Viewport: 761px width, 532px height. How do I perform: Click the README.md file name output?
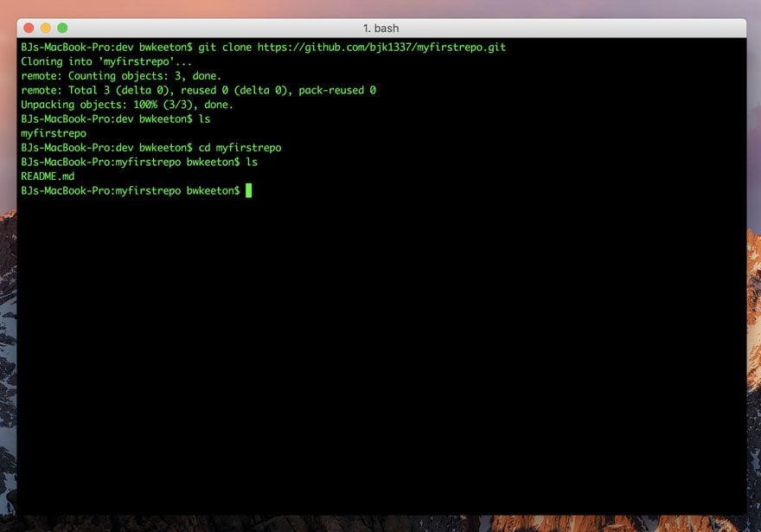click(x=48, y=176)
